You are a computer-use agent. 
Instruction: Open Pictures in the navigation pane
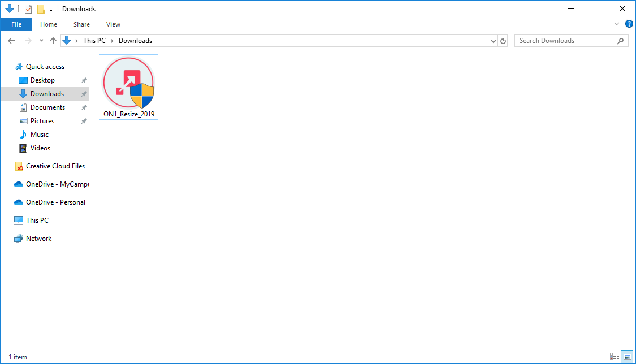(42, 121)
